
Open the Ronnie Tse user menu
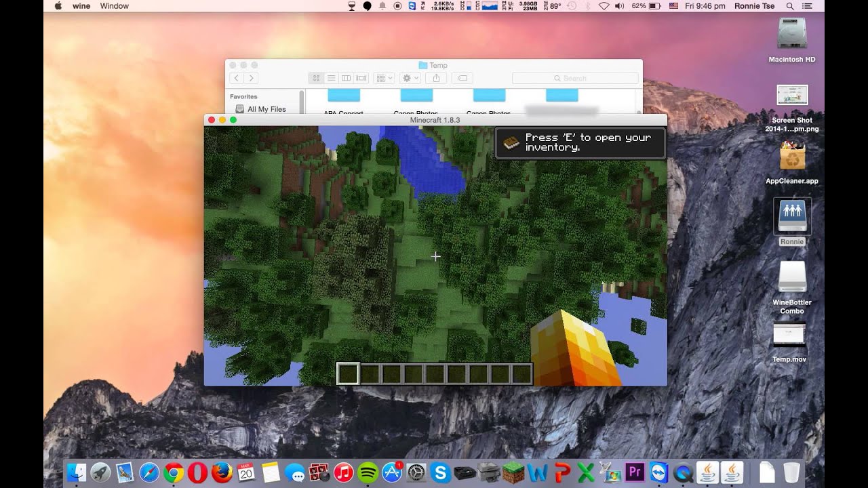click(755, 6)
